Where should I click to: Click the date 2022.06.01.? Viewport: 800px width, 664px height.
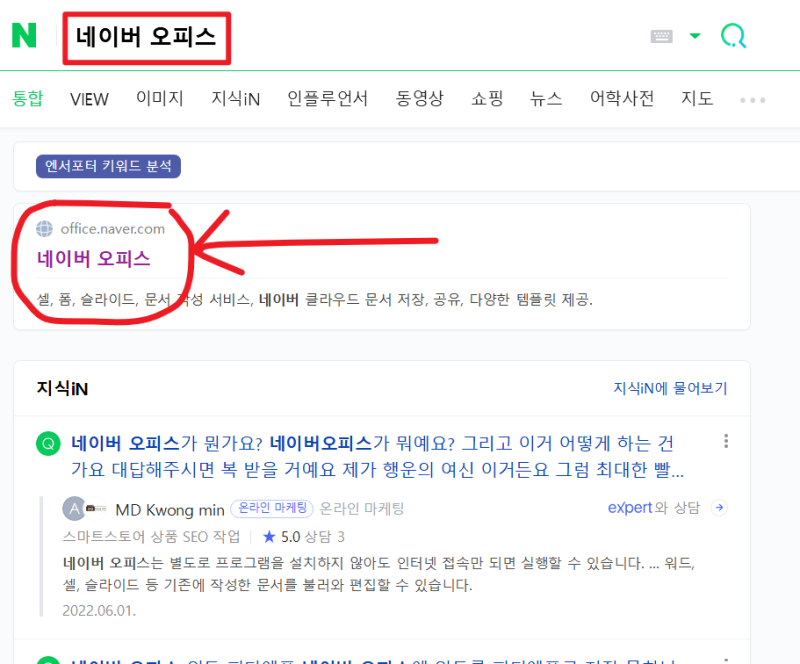coord(99,610)
